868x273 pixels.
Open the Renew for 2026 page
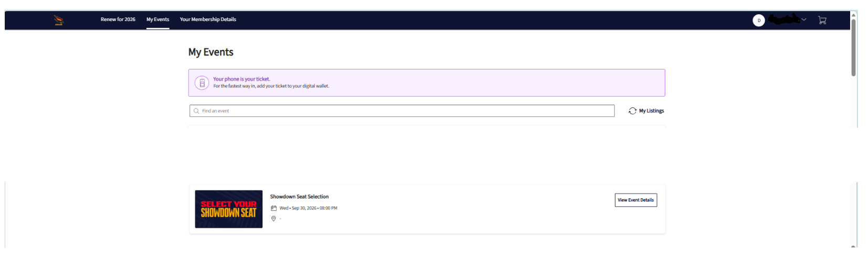(118, 19)
